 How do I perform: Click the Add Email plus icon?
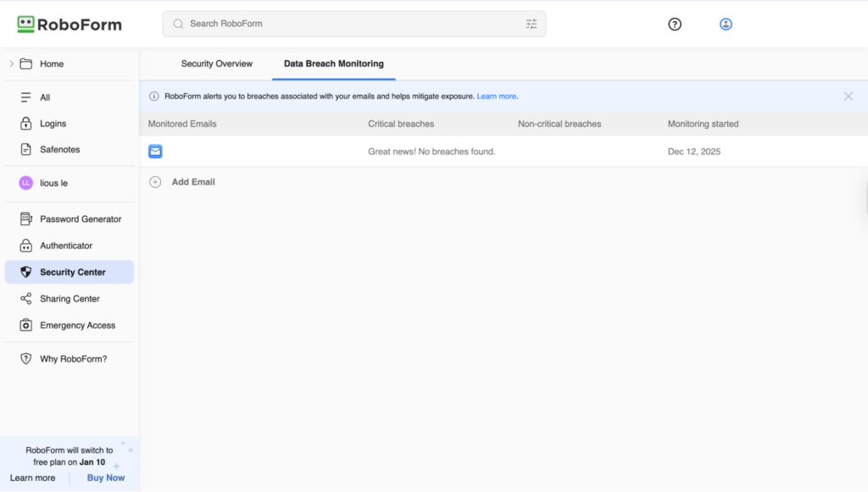tap(155, 182)
